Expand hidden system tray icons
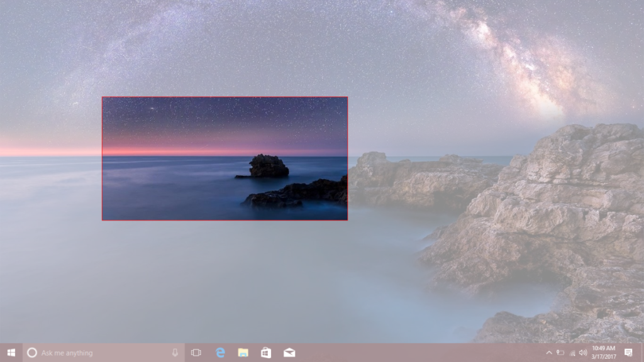This screenshot has width=644, height=362. pos(550,353)
